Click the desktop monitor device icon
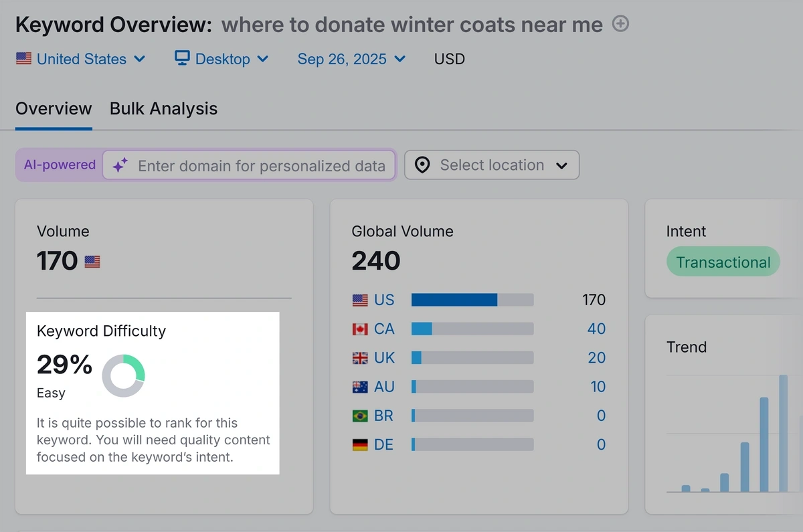This screenshot has width=803, height=532. coord(182,58)
